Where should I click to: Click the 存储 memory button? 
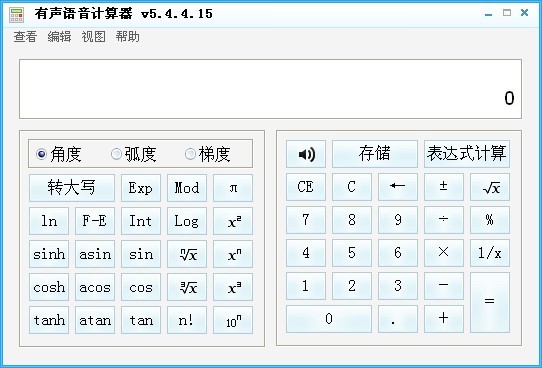(x=374, y=154)
